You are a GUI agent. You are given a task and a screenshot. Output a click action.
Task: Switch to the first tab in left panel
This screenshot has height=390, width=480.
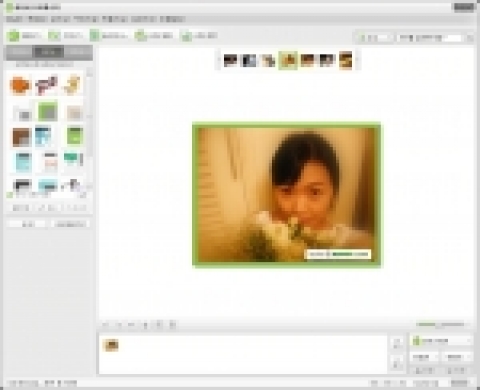[x=19, y=52]
